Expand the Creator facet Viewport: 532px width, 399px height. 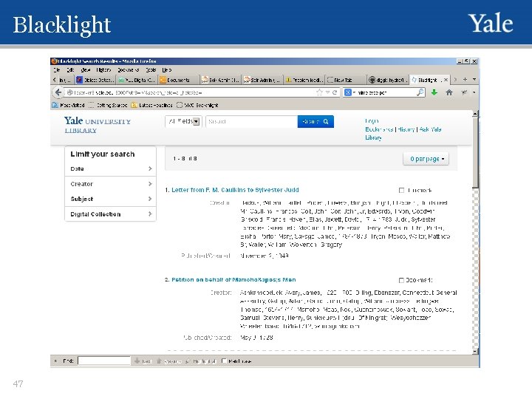pyautogui.click(x=111, y=184)
